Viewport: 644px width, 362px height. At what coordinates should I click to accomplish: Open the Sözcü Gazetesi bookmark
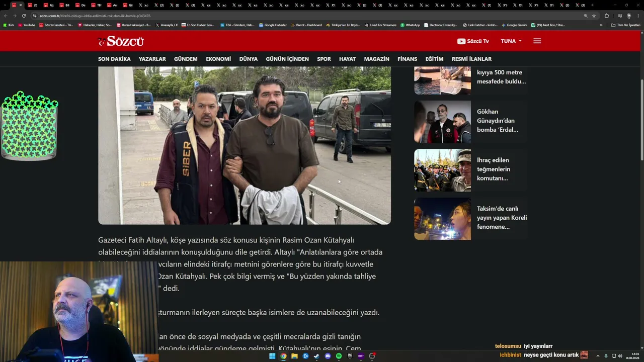click(56, 25)
